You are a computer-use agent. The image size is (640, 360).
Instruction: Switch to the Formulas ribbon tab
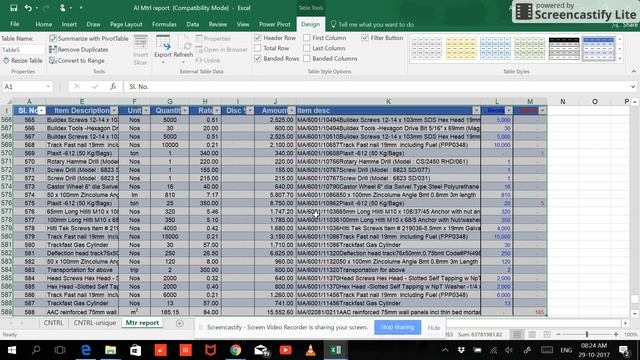tap(164, 24)
